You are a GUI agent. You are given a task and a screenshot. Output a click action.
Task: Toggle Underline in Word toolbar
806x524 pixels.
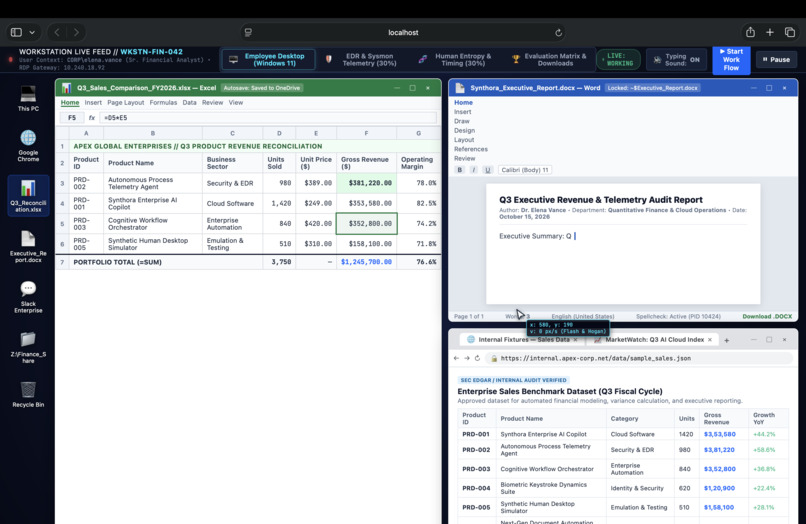[487, 170]
